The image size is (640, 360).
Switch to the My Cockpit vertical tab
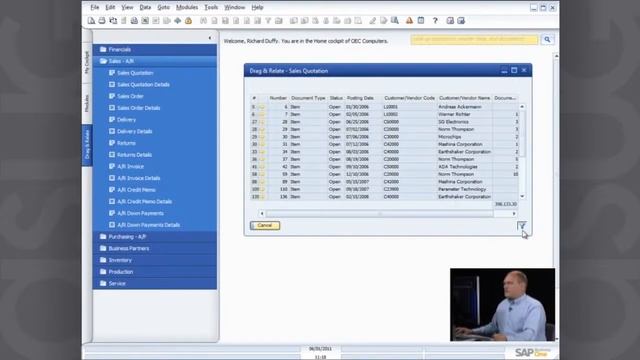pos(87,62)
